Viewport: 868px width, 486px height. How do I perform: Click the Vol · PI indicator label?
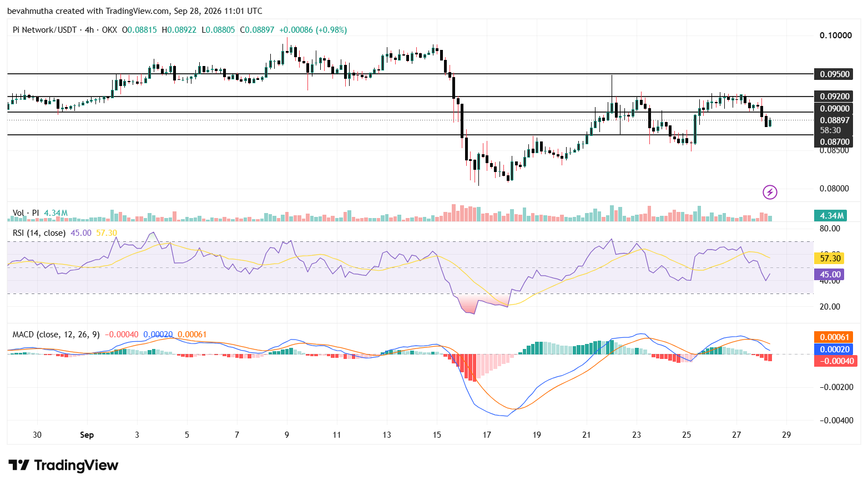(26, 213)
